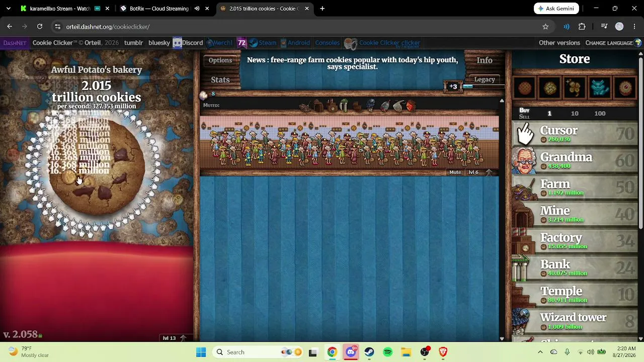Buy a Grandma from the Store
Screen dimensions: 644x362
click(575, 161)
